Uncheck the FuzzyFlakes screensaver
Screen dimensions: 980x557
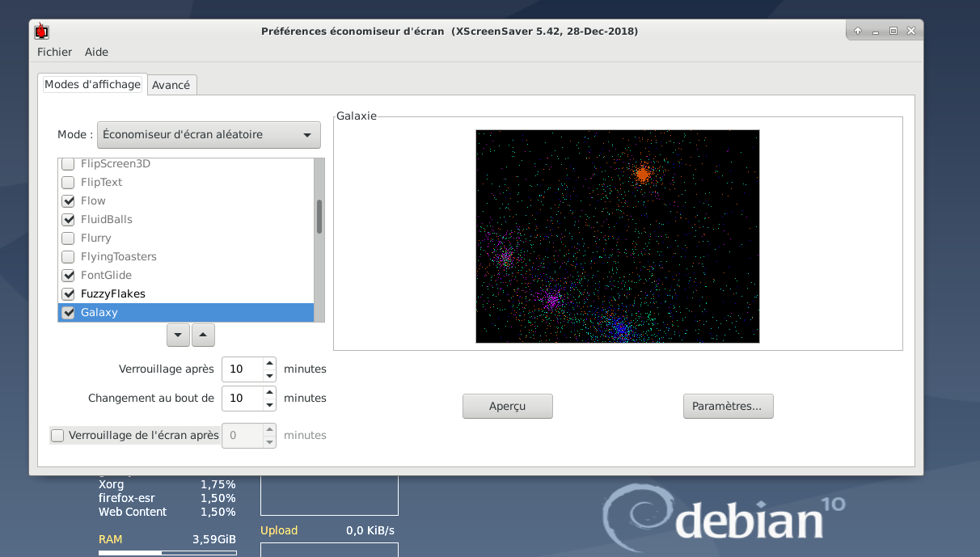(68, 293)
